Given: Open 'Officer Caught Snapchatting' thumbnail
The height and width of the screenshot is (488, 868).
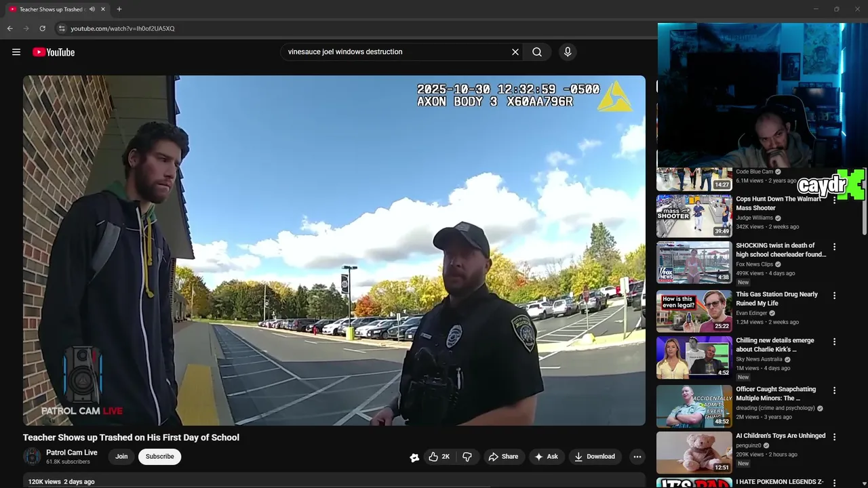Looking at the screenshot, I should point(694,406).
